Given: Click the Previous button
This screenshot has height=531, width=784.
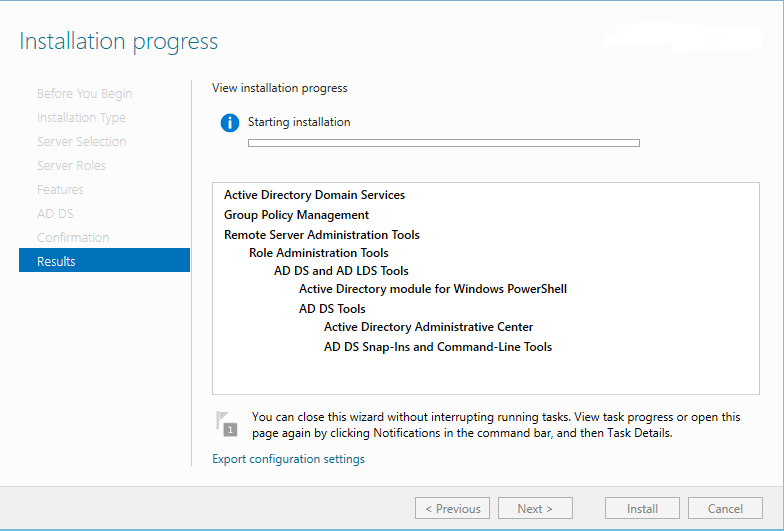Looking at the screenshot, I should tap(452, 508).
